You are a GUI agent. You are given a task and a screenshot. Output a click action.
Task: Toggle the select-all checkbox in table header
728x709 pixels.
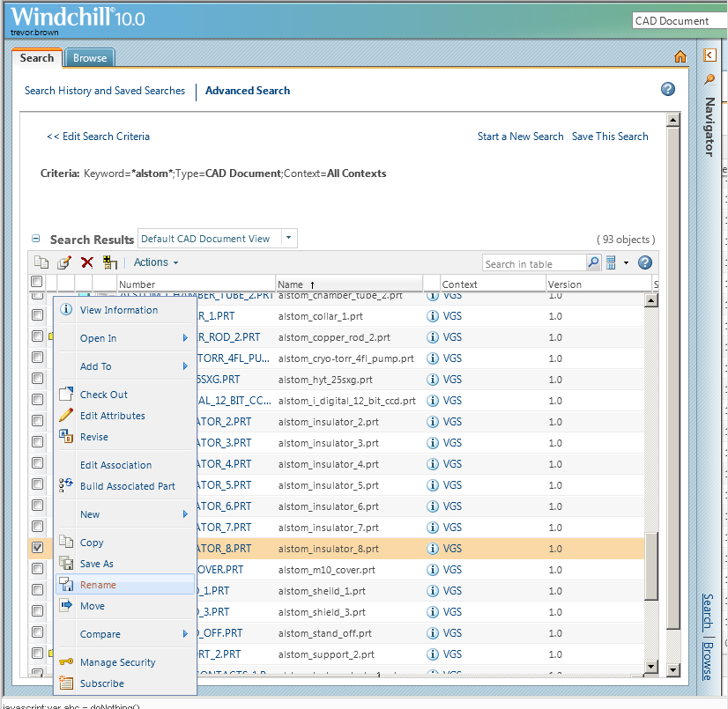click(37, 281)
